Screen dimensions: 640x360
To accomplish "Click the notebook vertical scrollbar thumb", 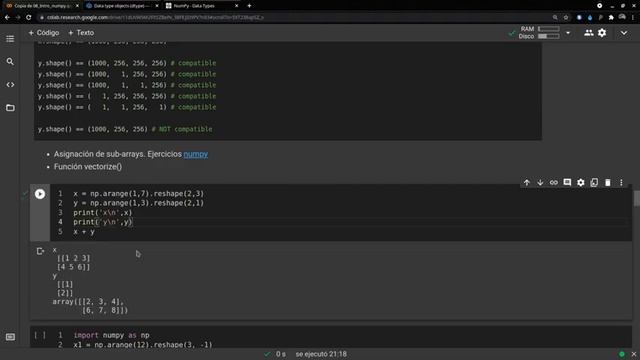I will [x=637, y=198].
